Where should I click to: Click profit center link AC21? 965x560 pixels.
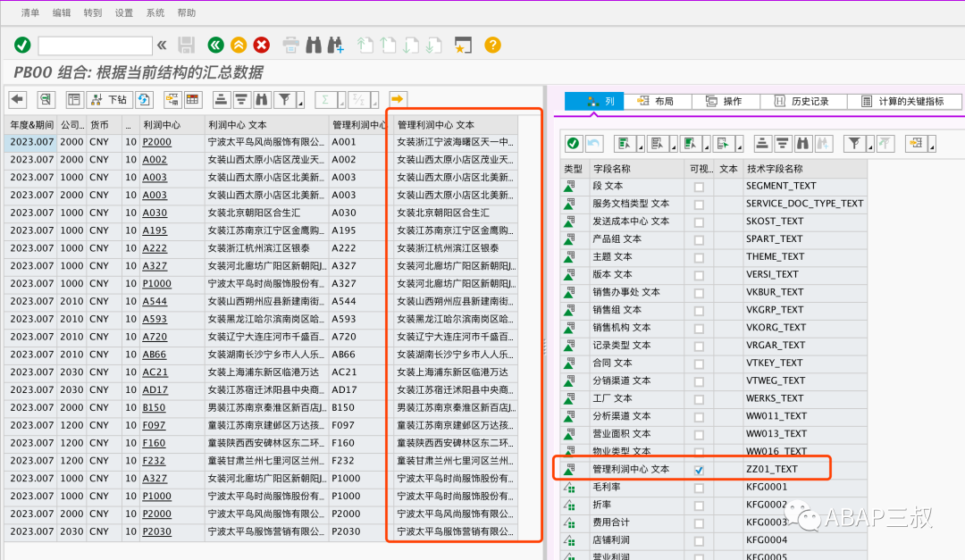[155, 372]
